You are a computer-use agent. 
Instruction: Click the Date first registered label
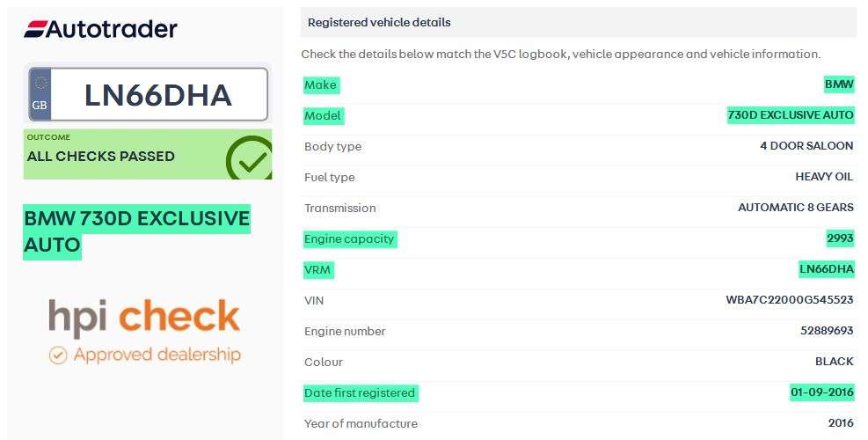point(360,392)
